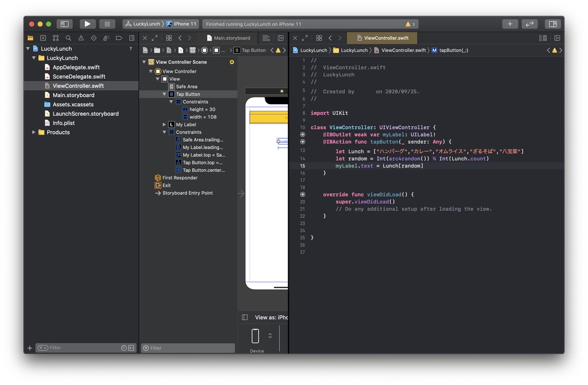Choose the iPhone 11 run destination
Screen dimensions: 588x385
(x=182, y=24)
